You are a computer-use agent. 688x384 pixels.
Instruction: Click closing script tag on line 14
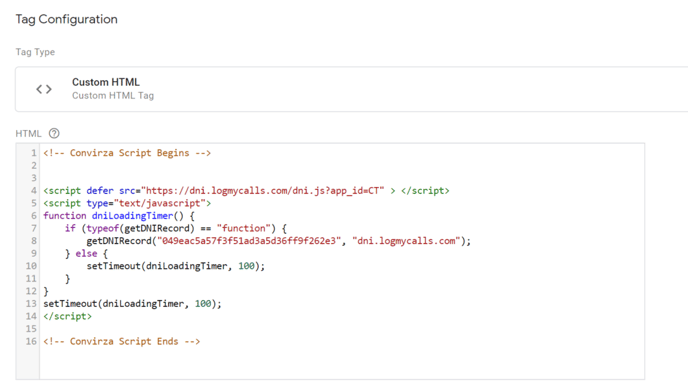68,316
